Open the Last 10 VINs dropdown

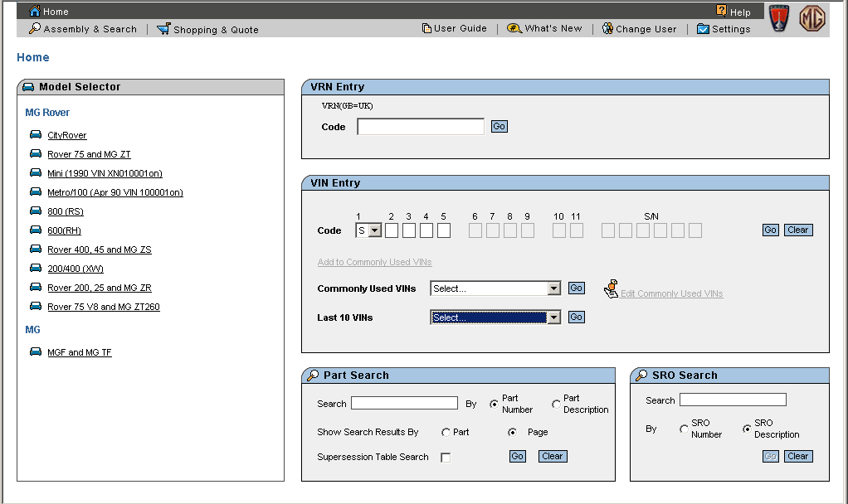[553, 317]
